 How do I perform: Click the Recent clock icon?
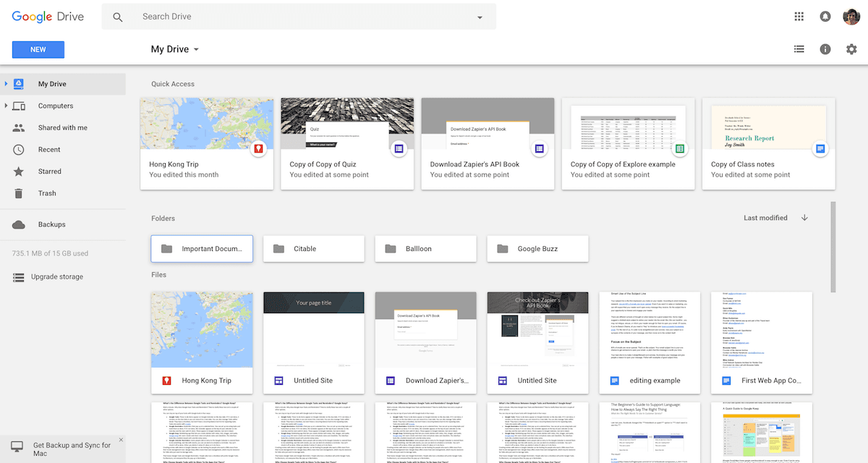coord(20,150)
